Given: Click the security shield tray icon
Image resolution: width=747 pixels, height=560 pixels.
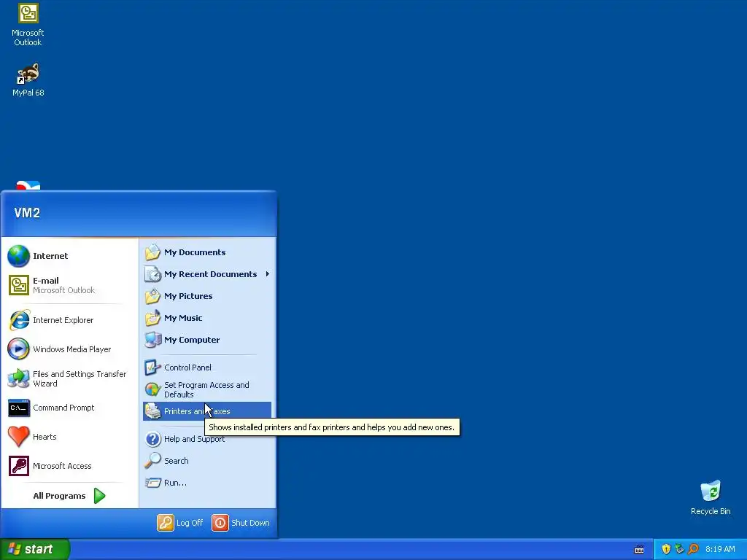Looking at the screenshot, I should tap(666, 549).
